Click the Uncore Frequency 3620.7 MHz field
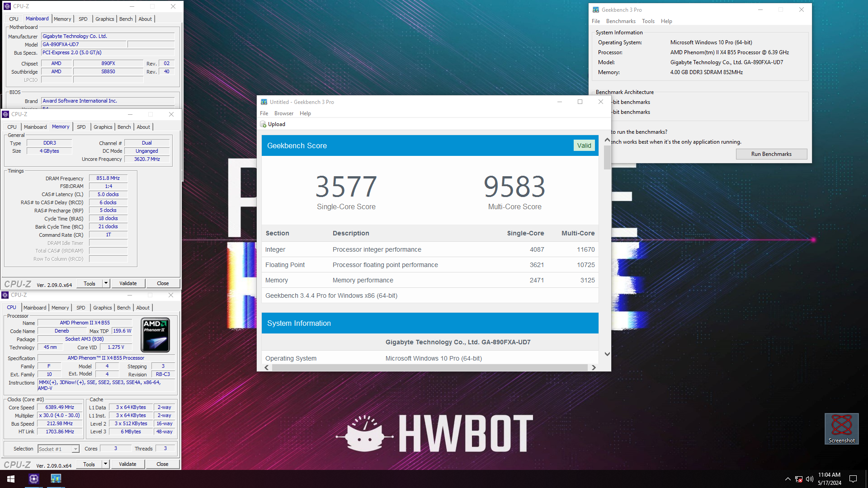868x488 pixels. click(x=147, y=159)
